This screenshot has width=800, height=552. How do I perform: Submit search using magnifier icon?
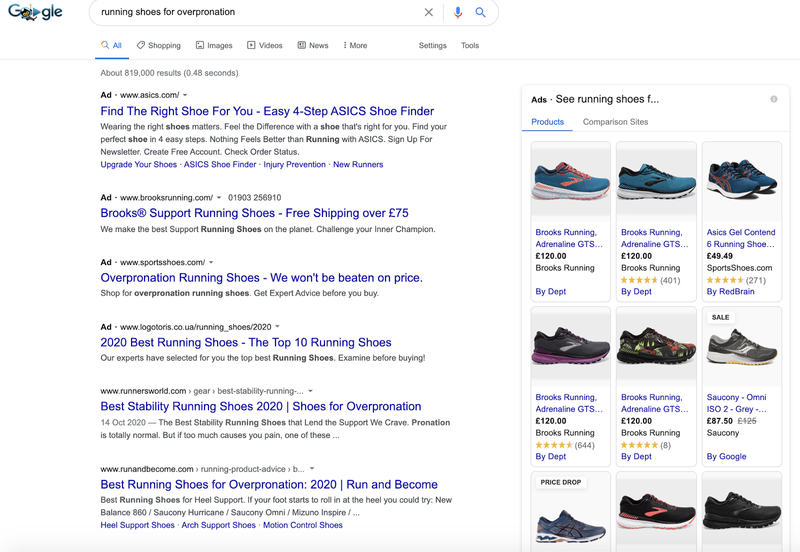480,12
